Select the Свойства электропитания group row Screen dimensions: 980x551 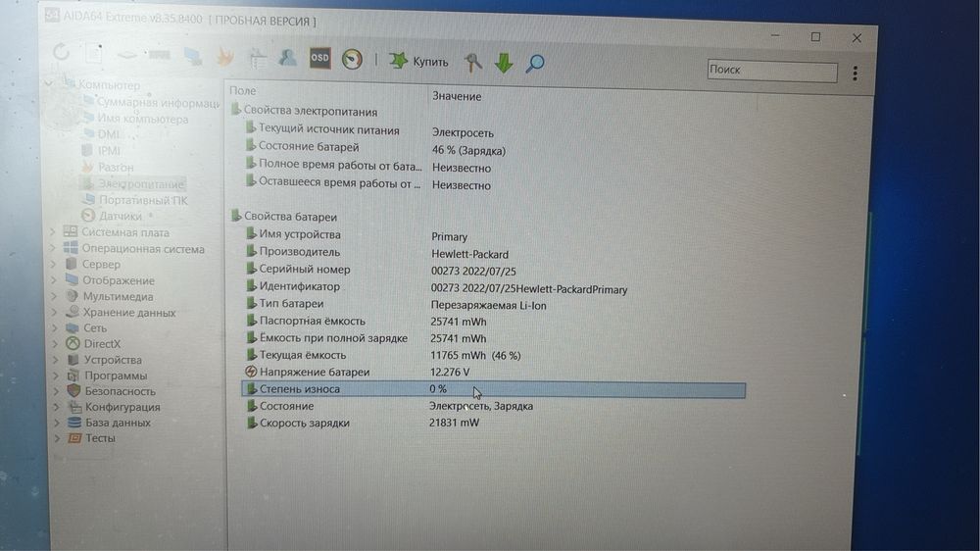[x=305, y=111]
